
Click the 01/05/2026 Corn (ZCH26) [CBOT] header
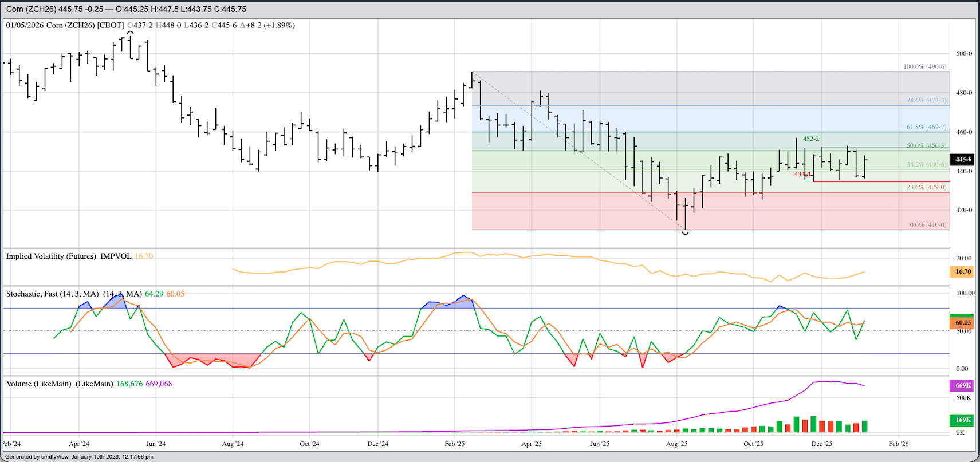pos(65,25)
